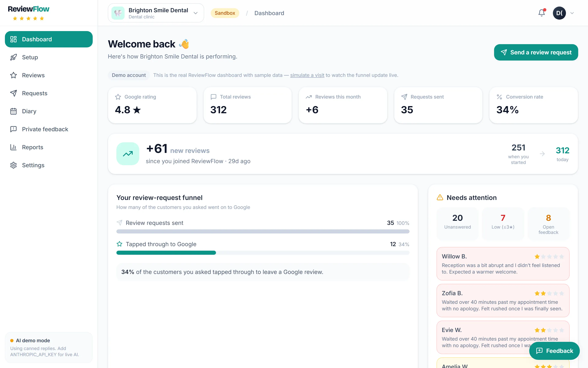This screenshot has width=588, height=368.
Task: Click the Google rating star icon
Action: pos(118,97)
